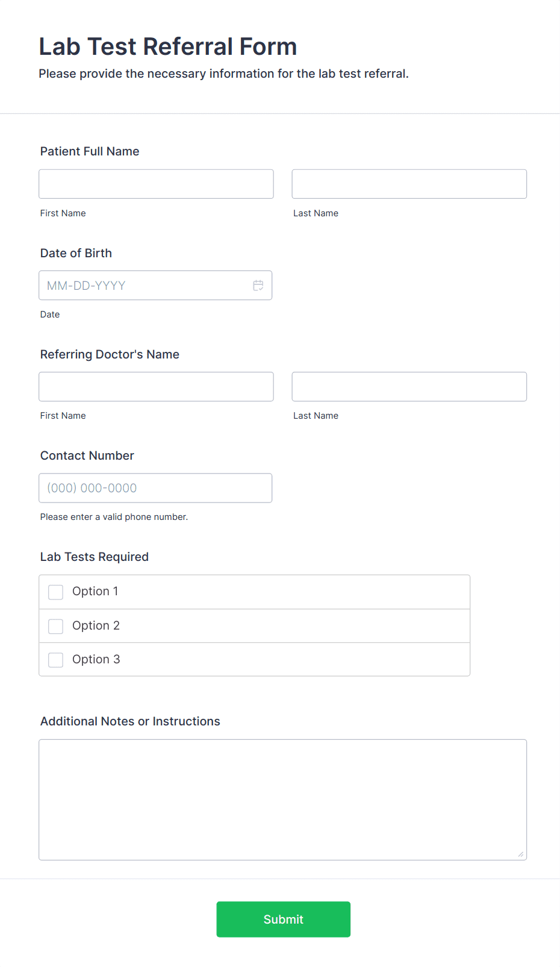This screenshot has width=560, height=967.
Task: Click the referring doctor's Last Name field
Action: coord(409,386)
